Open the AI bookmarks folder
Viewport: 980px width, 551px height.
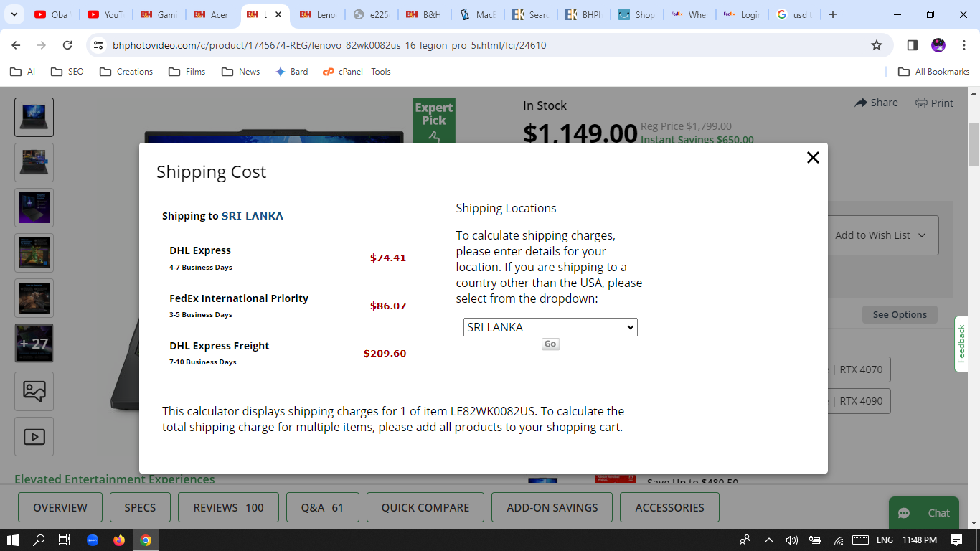coord(22,72)
